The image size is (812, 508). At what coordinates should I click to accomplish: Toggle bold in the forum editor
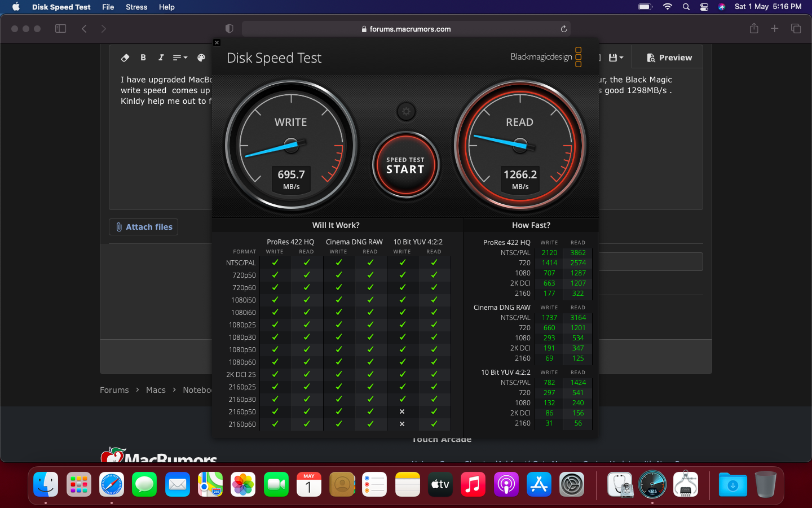(143, 58)
